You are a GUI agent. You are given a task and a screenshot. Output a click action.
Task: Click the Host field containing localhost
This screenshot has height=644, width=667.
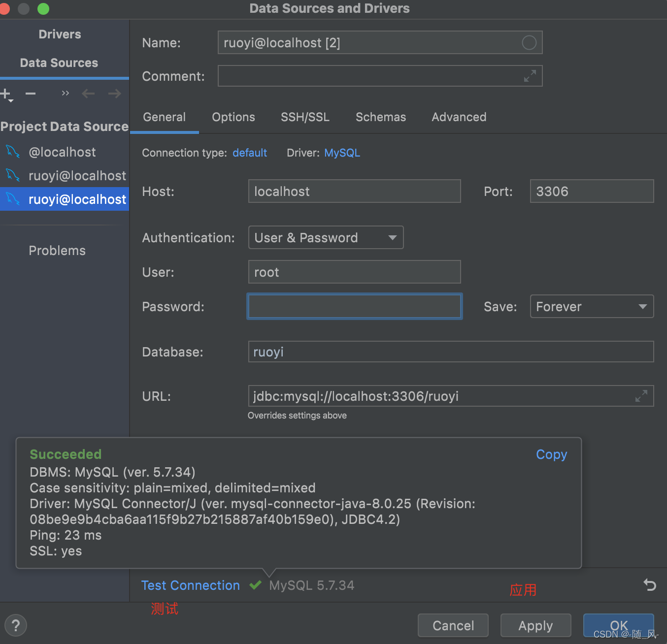pos(354,191)
